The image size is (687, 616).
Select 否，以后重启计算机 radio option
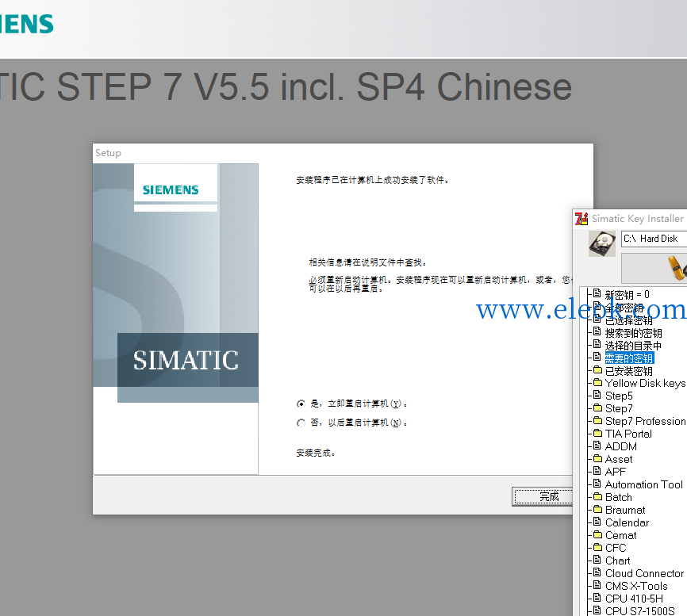301,423
